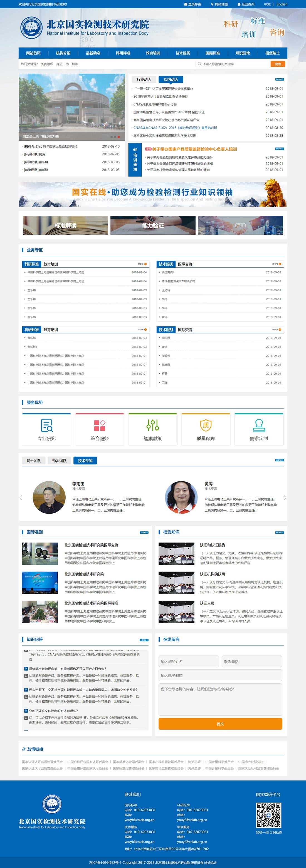Screen dimensions: 306x868
Task: Click the 国实微信平台 QR code
Action: (x=268, y=815)
